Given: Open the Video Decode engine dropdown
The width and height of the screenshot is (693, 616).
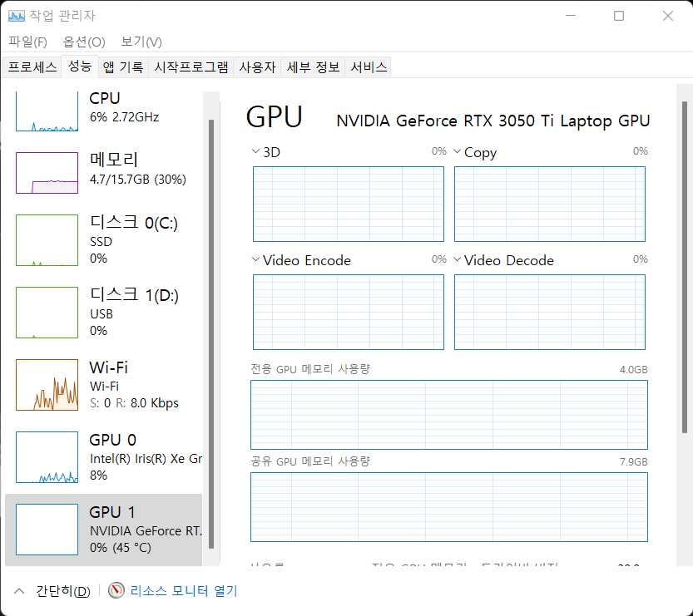Looking at the screenshot, I should (457, 260).
